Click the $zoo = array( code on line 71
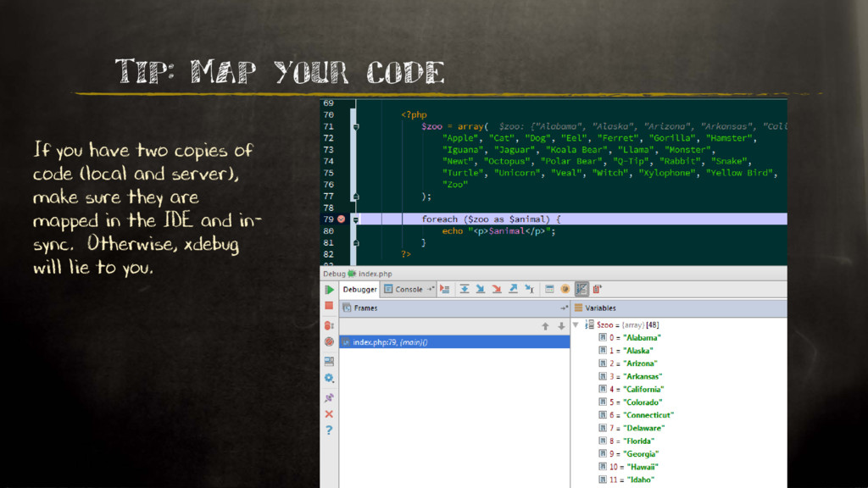This screenshot has width=868, height=488. click(455, 126)
